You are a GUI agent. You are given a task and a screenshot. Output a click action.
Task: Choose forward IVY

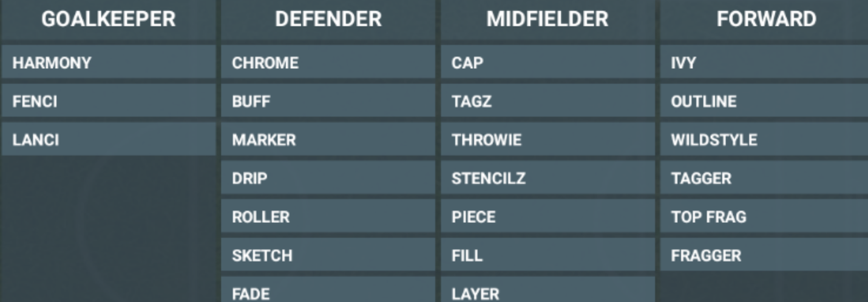click(x=764, y=62)
